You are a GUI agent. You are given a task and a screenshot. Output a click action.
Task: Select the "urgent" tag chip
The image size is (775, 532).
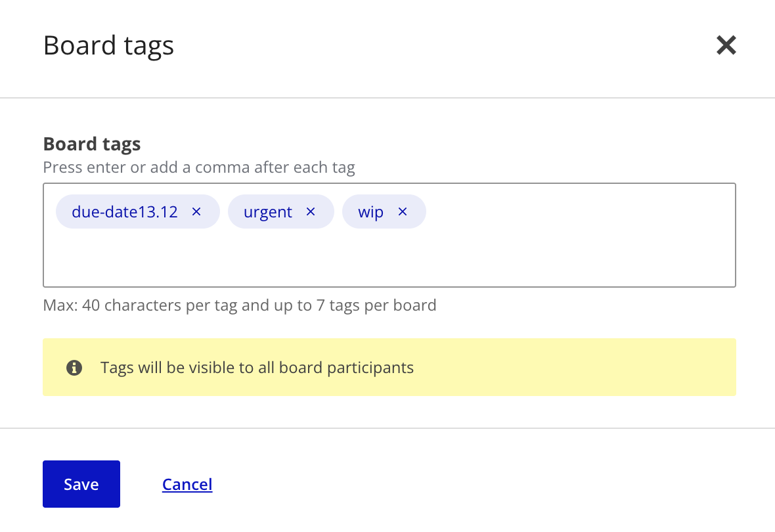pyautogui.click(x=268, y=211)
